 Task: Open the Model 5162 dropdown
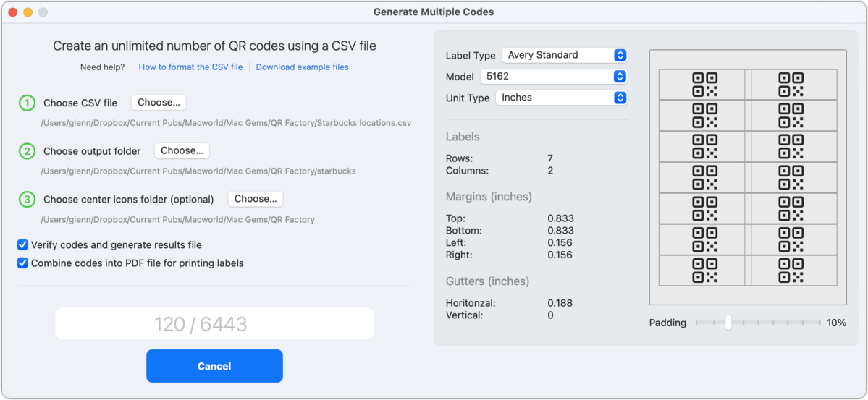click(x=553, y=77)
